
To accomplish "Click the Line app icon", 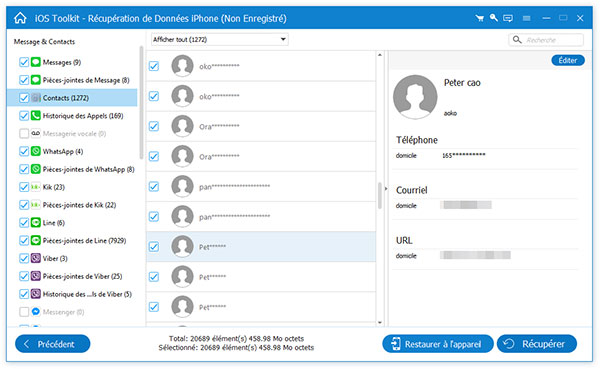I will (36, 222).
